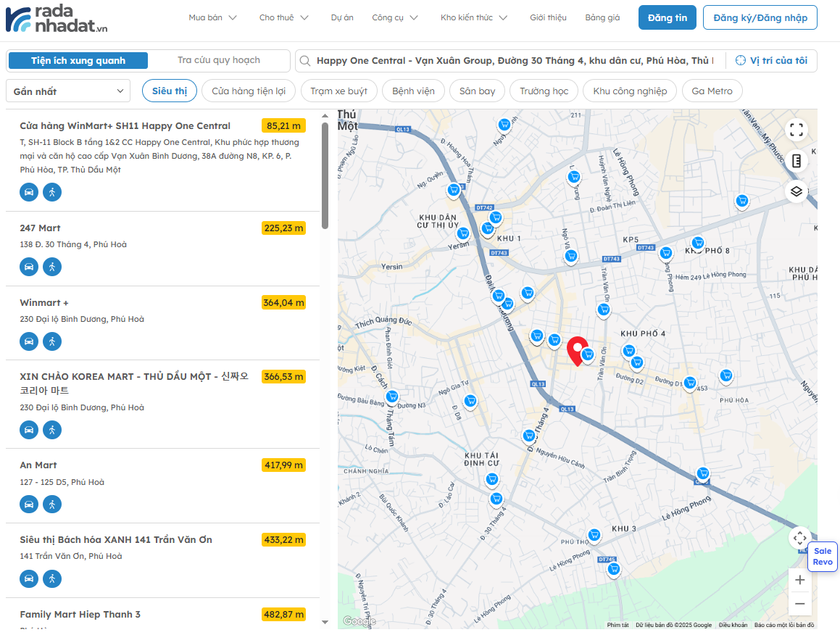Click the Sale Revo floating button
Image resolution: width=840 pixels, height=635 pixels.
823,556
